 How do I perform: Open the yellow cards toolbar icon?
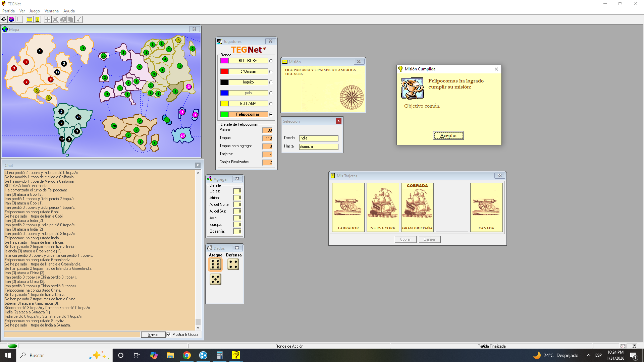pos(38,19)
